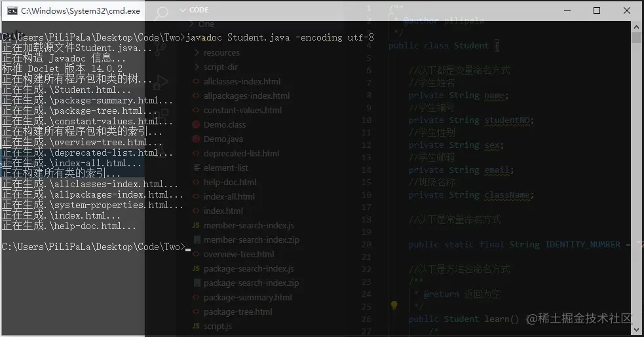Click the 'private String className;' code line

coord(471,195)
